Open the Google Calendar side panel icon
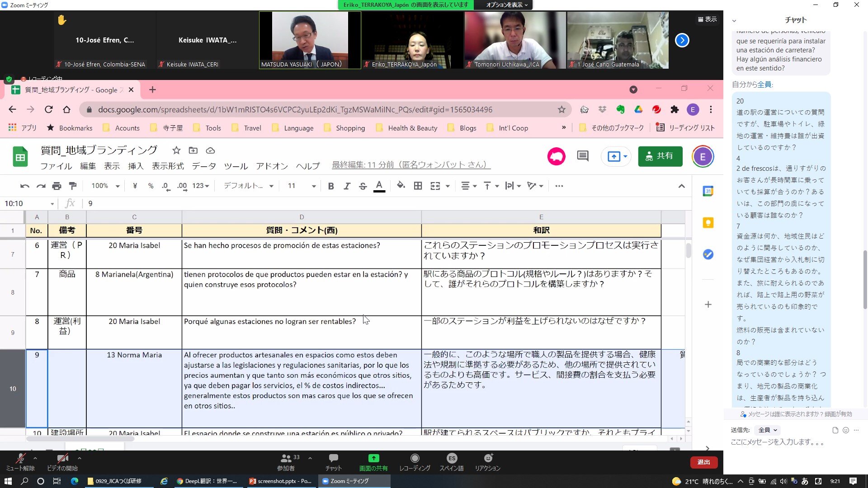Screen dimensions: 868x488 [708, 192]
